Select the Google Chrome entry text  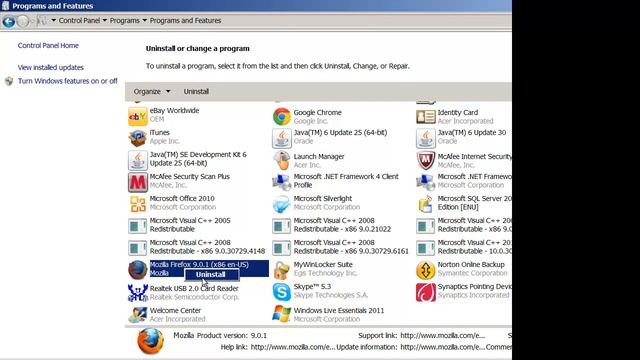(318, 117)
